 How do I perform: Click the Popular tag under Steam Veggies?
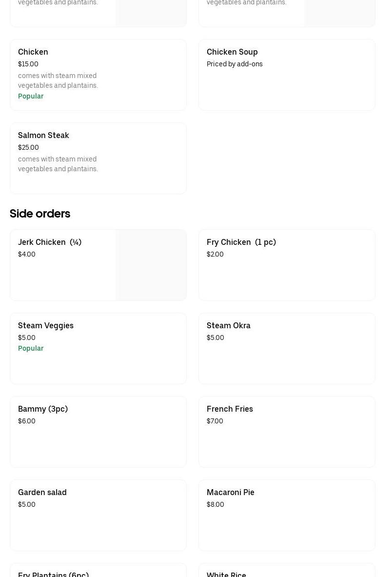[31, 348]
